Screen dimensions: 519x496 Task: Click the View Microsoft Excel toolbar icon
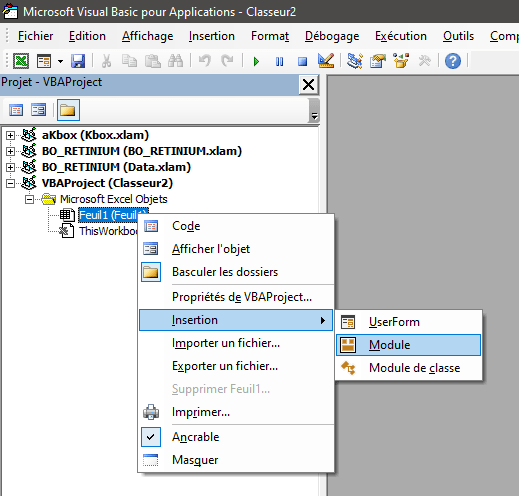point(21,61)
